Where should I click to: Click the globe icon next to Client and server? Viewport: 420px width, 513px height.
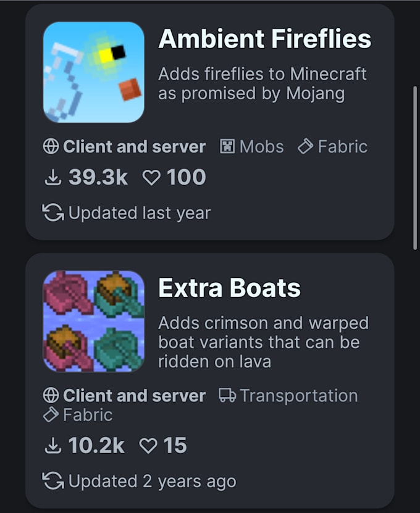(x=51, y=147)
